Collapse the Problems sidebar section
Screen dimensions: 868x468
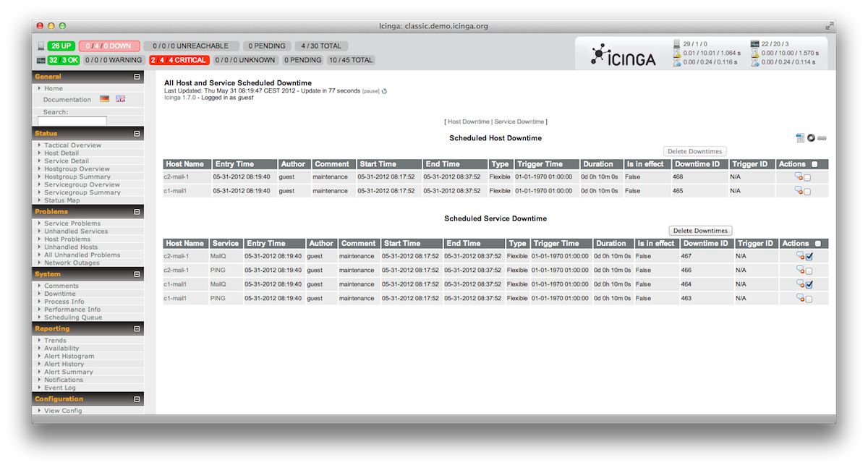point(137,212)
